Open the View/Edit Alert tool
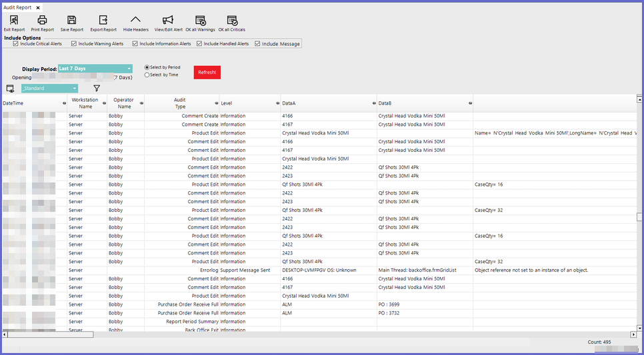The width and height of the screenshot is (644, 355). click(x=168, y=21)
